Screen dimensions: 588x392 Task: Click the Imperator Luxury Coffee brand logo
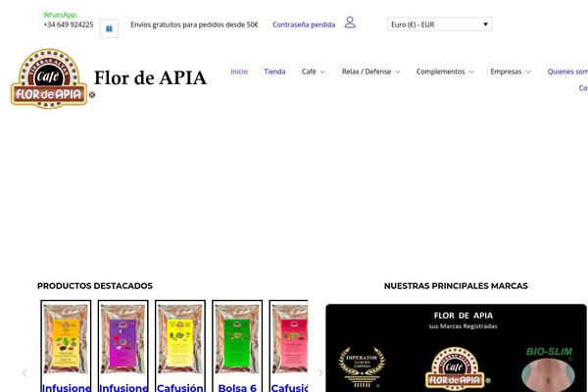click(x=362, y=367)
